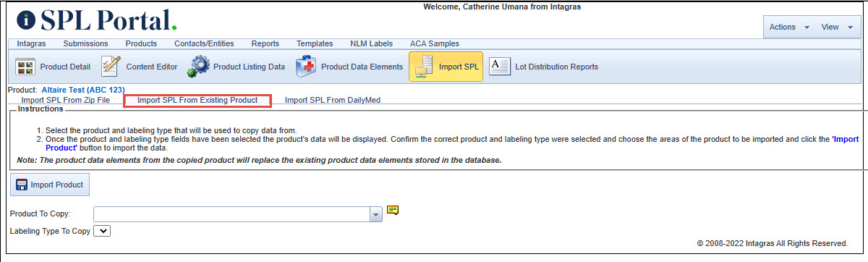Click the Import SPL toolbar label

[459, 67]
